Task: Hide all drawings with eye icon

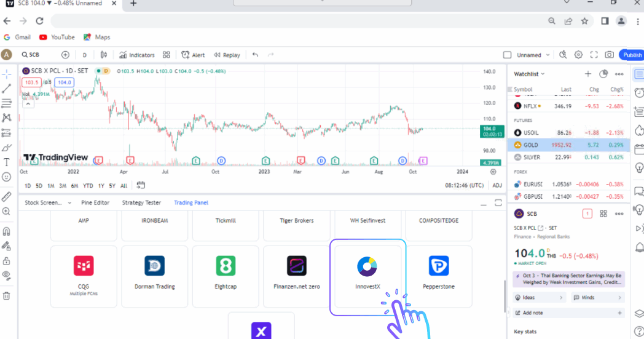Action: coord(7,275)
